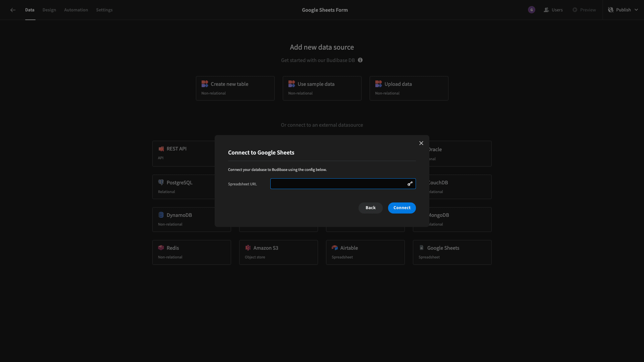The height and width of the screenshot is (362, 644).
Task: Click the Users person icon
Action: click(546, 10)
